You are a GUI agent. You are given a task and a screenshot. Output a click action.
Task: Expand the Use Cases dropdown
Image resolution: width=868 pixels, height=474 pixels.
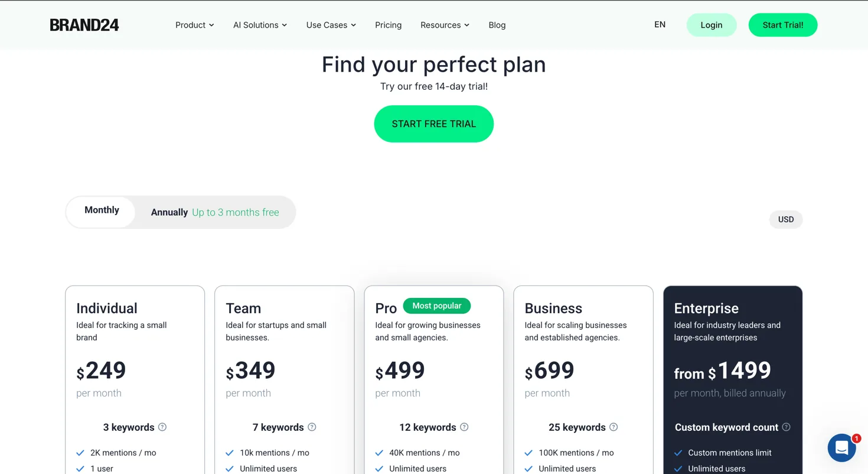pos(331,25)
